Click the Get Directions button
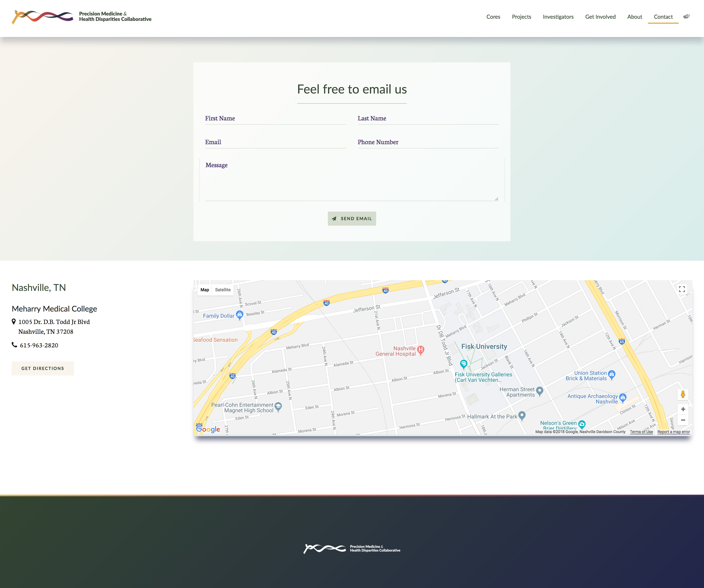Viewport: 704px width, 588px height. pos(43,368)
